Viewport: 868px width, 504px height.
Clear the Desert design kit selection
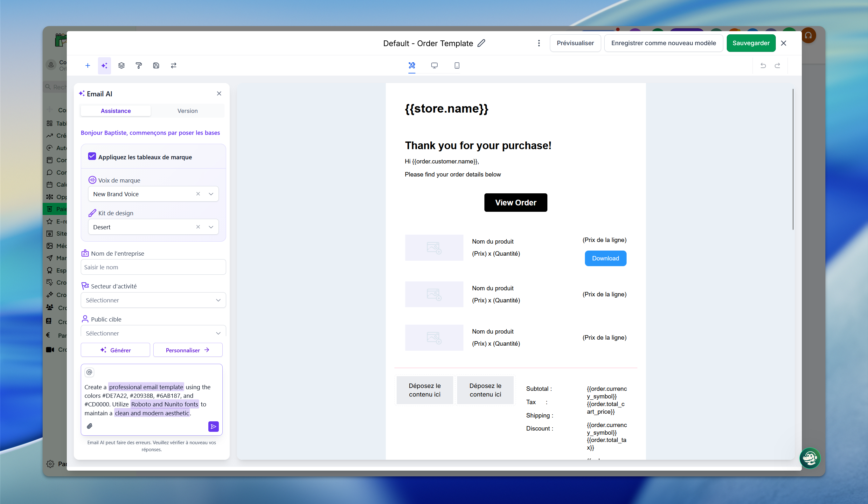198,227
